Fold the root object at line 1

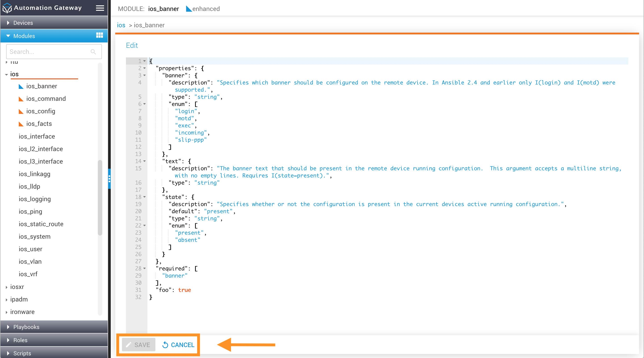[x=144, y=61]
